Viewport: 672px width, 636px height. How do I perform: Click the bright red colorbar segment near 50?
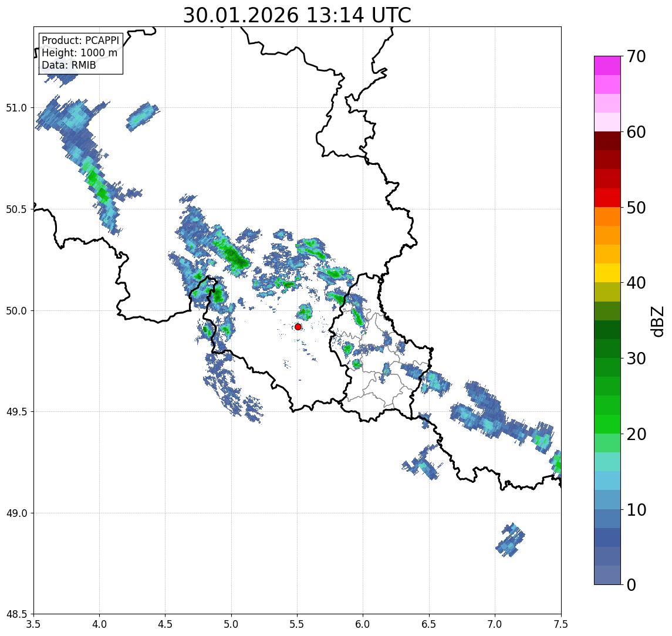coord(607,198)
